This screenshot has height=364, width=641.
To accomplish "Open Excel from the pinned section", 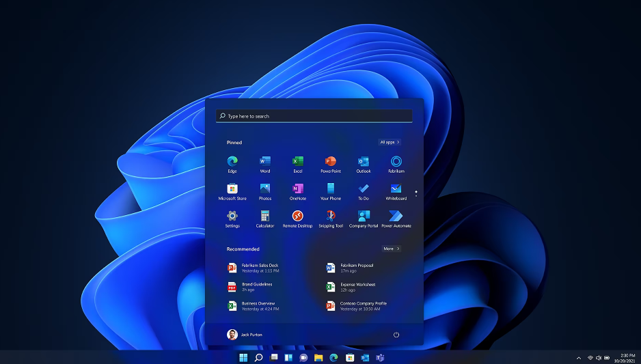I will point(298,162).
